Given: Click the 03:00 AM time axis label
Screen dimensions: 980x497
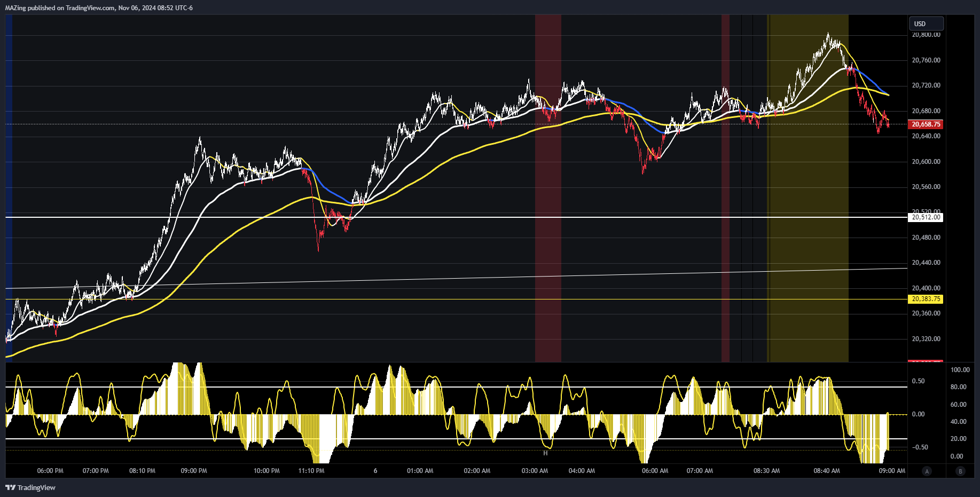Looking at the screenshot, I should point(535,471).
